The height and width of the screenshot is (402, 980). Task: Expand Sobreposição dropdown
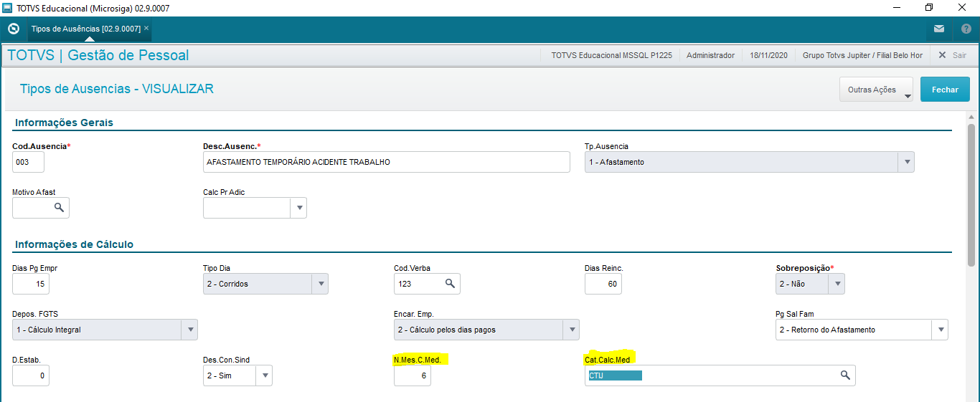click(837, 284)
